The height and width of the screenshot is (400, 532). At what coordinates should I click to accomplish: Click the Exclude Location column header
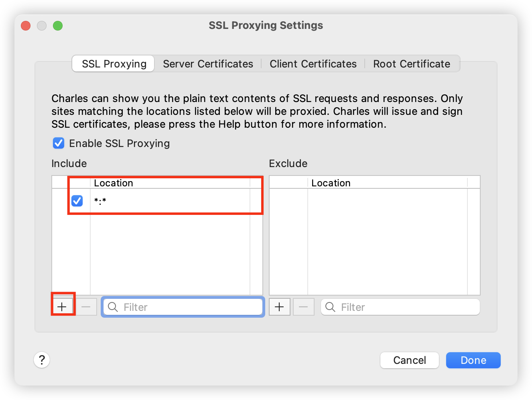pos(388,183)
